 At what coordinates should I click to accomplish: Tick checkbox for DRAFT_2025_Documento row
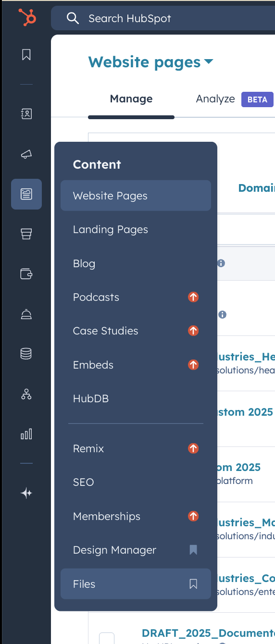pos(107,638)
